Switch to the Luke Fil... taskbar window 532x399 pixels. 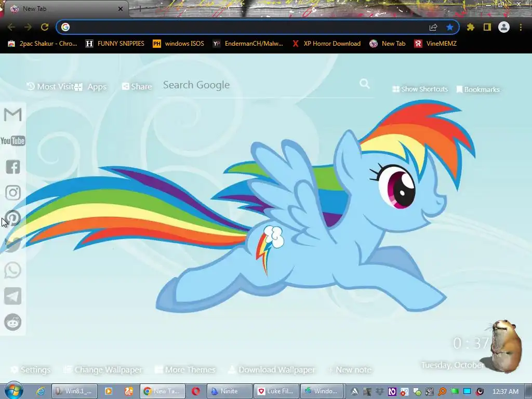[x=276, y=391]
